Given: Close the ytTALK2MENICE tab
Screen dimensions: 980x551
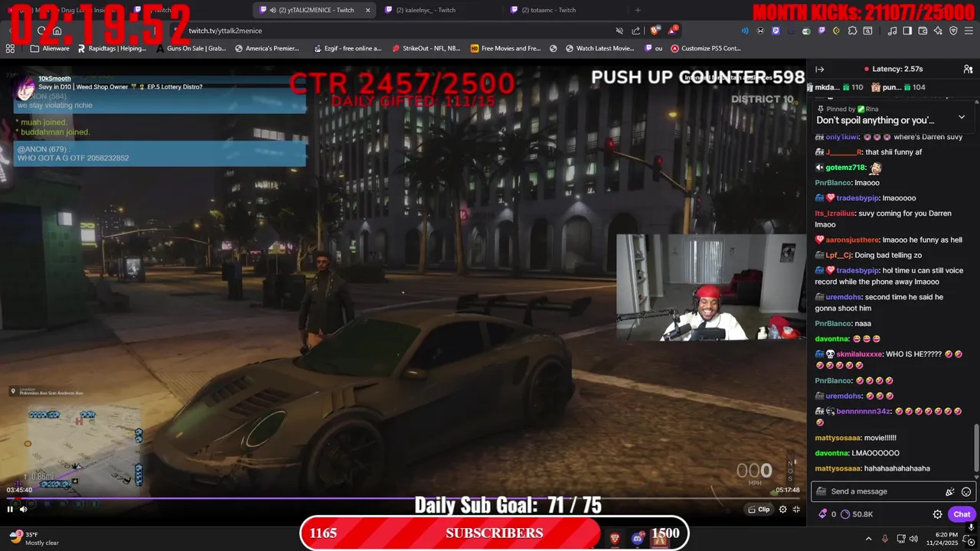Looking at the screenshot, I should 367,10.
